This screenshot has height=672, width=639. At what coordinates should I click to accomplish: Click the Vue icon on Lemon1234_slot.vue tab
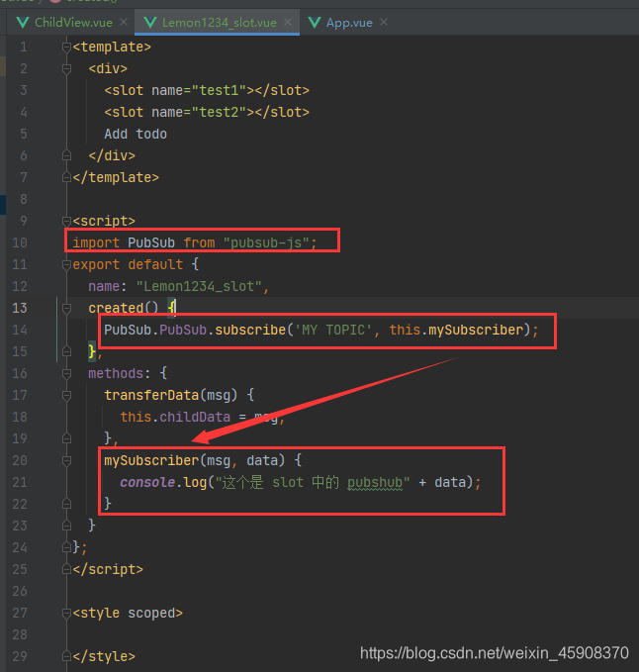pyautogui.click(x=150, y=23)
